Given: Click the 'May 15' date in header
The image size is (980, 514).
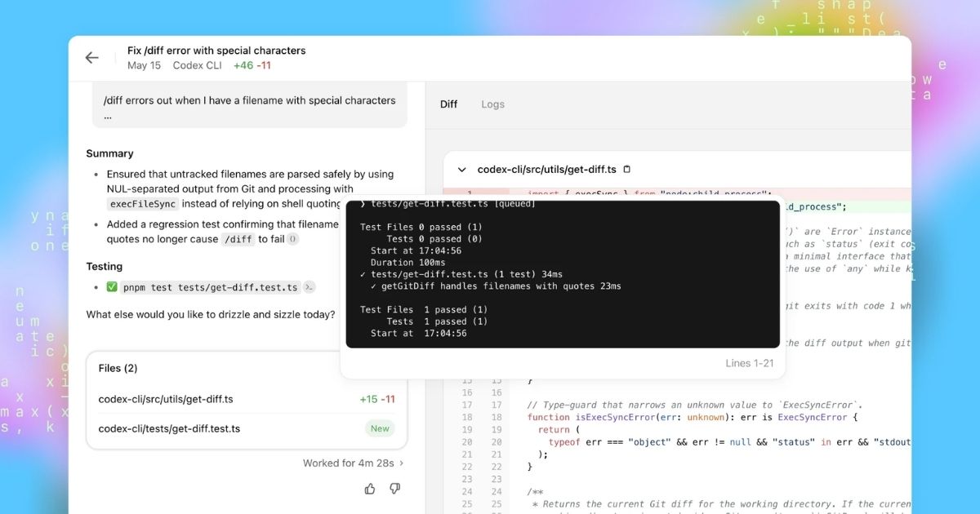Looking at the screenshot, I should (144, 65).
